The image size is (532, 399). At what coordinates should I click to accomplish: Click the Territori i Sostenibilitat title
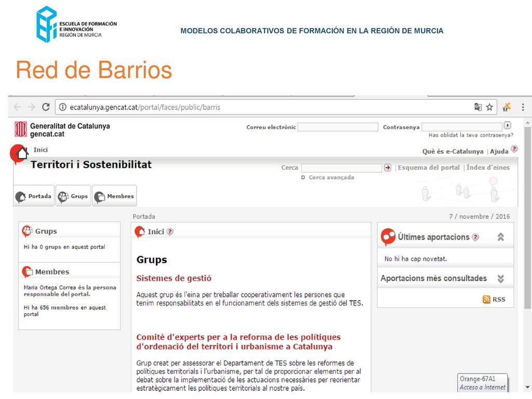91,165
